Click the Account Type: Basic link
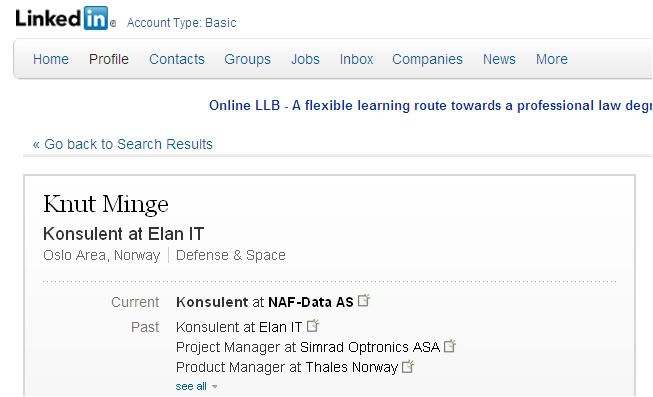Screen dimensions: 653x397 coord(182,22)
